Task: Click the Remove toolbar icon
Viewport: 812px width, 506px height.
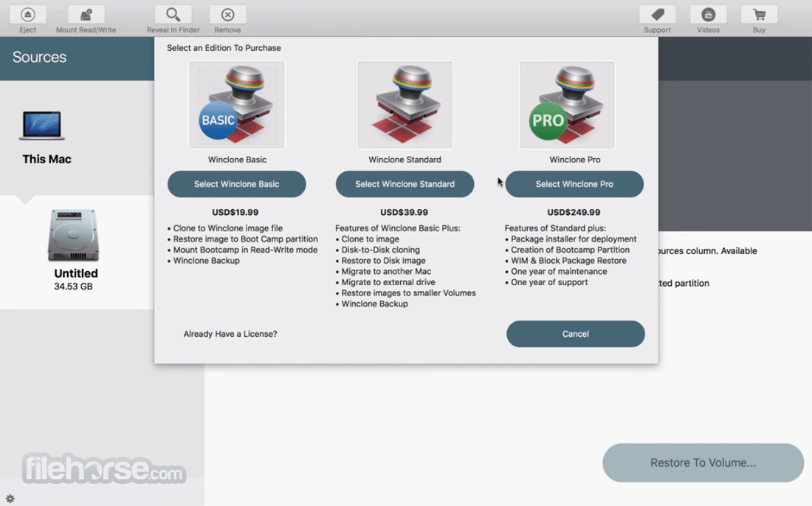Action: click(x=227, y=15)
